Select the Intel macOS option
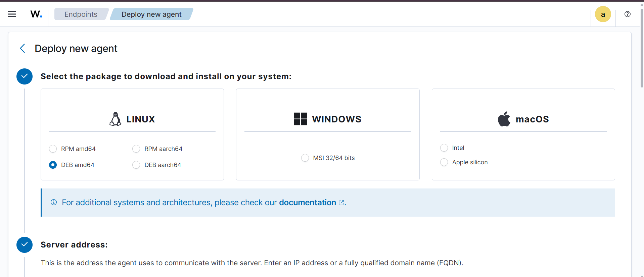The image size is (644, 277). (x=444, y=148)
